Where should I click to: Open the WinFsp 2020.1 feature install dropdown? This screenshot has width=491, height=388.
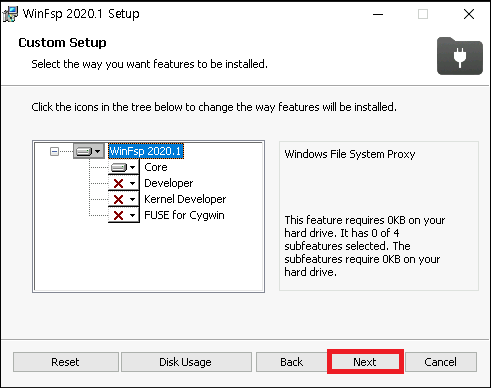(x=89, y=151)
